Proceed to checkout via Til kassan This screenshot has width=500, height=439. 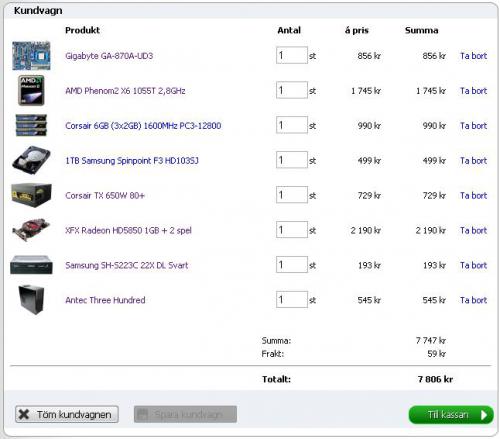(x=451, y=415)
